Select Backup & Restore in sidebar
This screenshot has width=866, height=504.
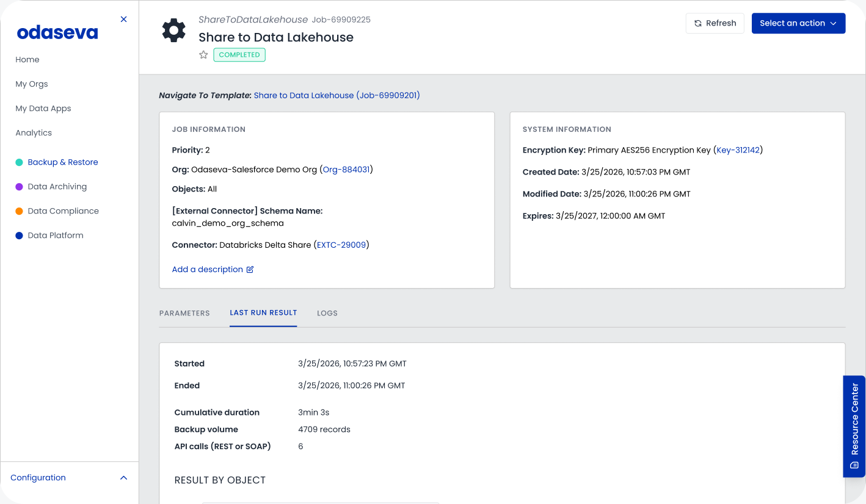pos(63,162)
